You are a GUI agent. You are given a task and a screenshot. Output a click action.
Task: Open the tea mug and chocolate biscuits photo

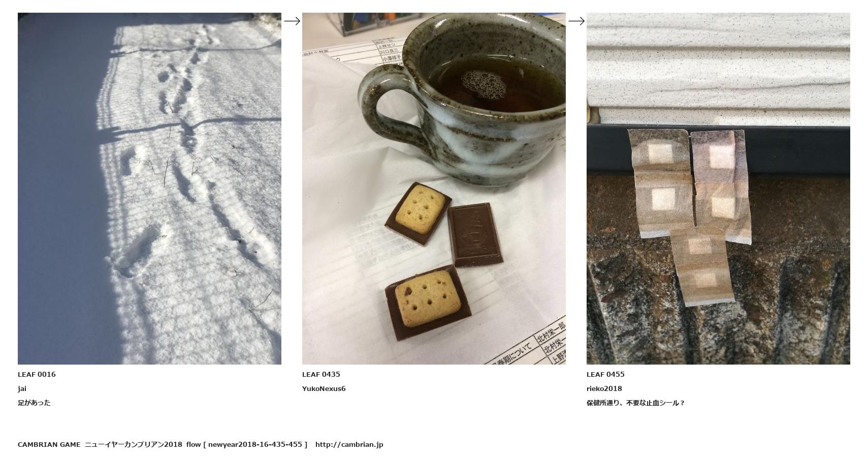click(x=434, y=188)
